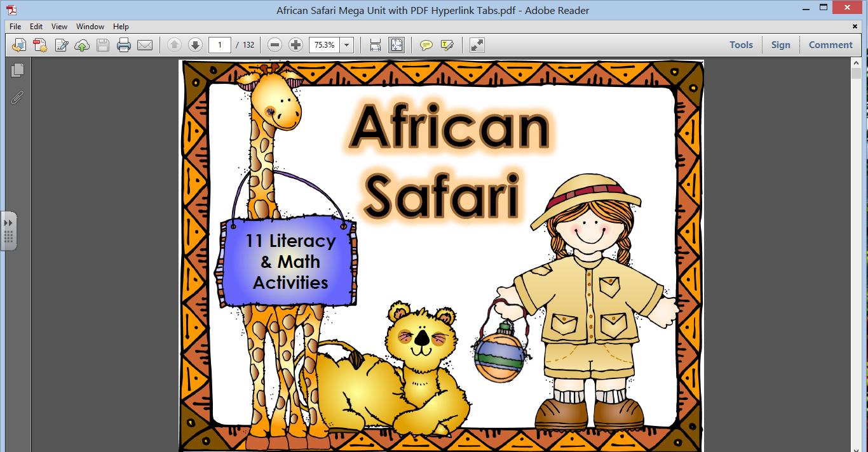The height and width of the screenshot is (452, 868).
Task: Open the Attachments panel via paperclip icon
Action: (x=17, y=97)
